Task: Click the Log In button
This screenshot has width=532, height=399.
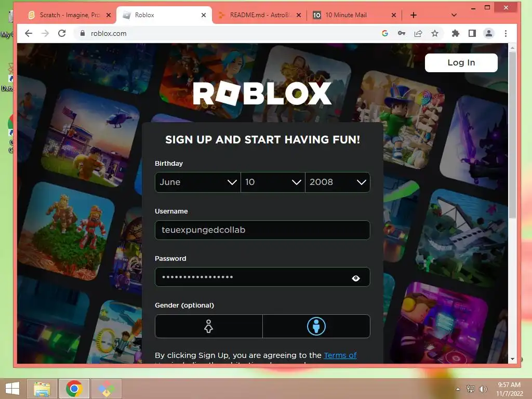Action: (x=461, y=63)
